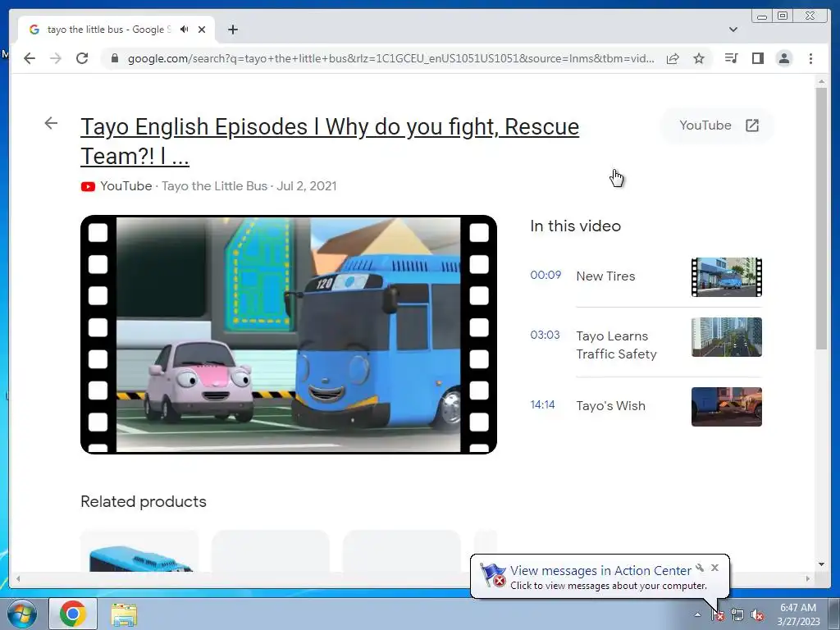Click horizontal scrollbar right arrow
This screenshot has height=630, width=840.
click(x=808, y=578)
